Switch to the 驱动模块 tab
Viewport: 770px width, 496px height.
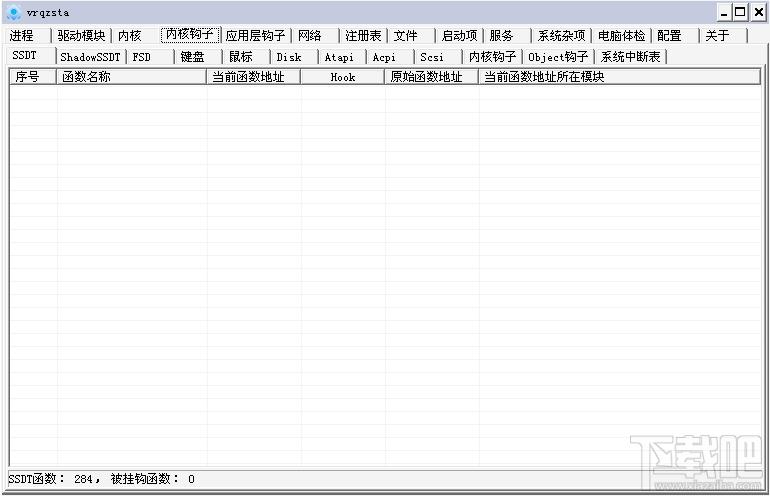pos(82,36)
